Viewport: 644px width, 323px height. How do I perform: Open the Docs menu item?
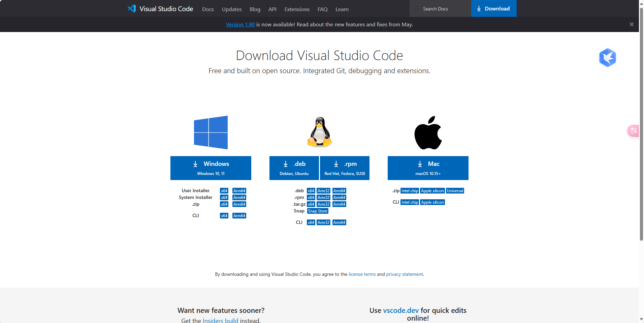208,9
